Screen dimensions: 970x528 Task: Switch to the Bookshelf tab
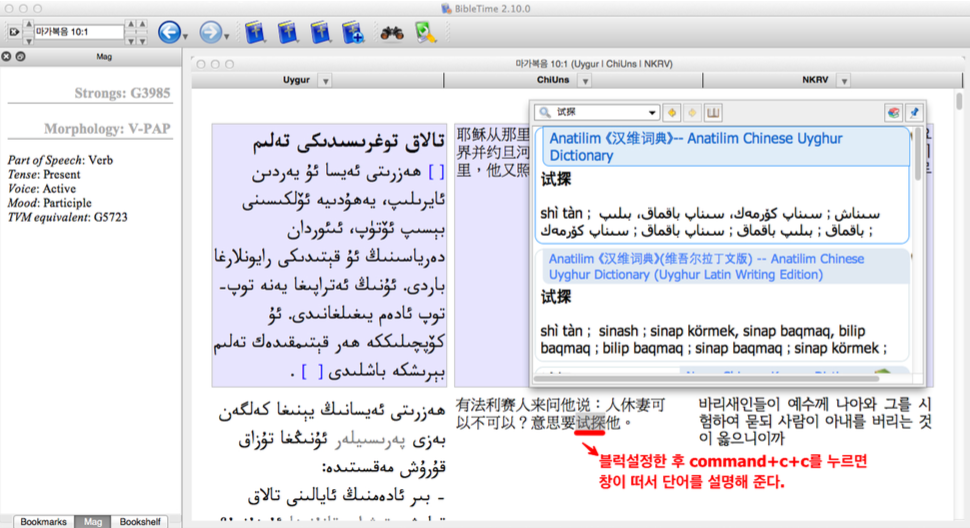tap(140, 522)
